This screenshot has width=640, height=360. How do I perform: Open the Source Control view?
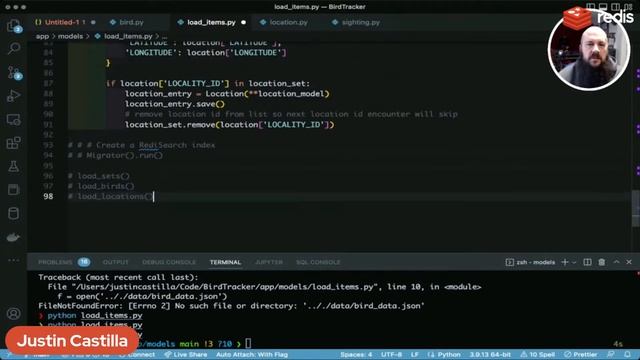click(13, 73)
